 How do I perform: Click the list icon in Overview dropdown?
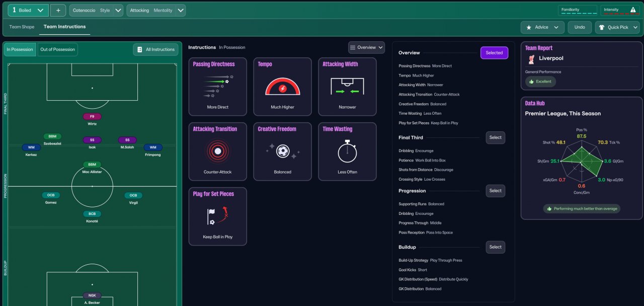[353, 47]
